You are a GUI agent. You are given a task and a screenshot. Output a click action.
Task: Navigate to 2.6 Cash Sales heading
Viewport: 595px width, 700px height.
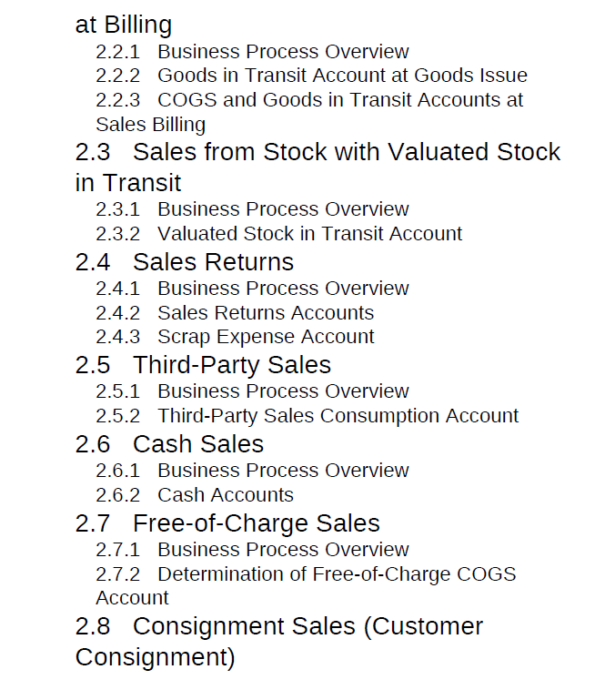(169, 444)
